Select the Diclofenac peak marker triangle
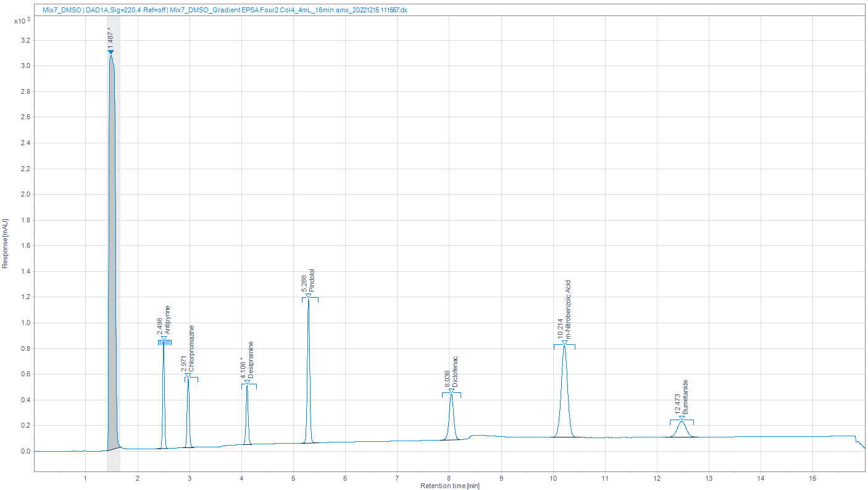 coord(451,391)
